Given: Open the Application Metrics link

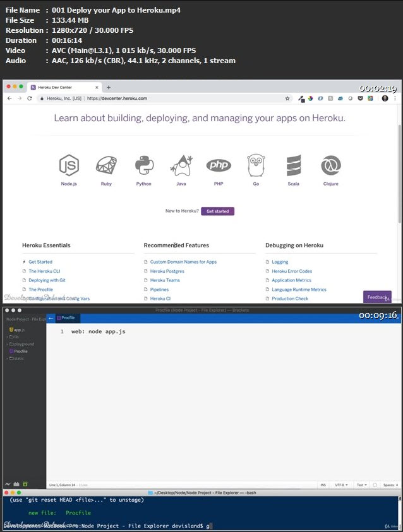Looking at the screenshot, I should pyautogui.click(x=291, y=280).
